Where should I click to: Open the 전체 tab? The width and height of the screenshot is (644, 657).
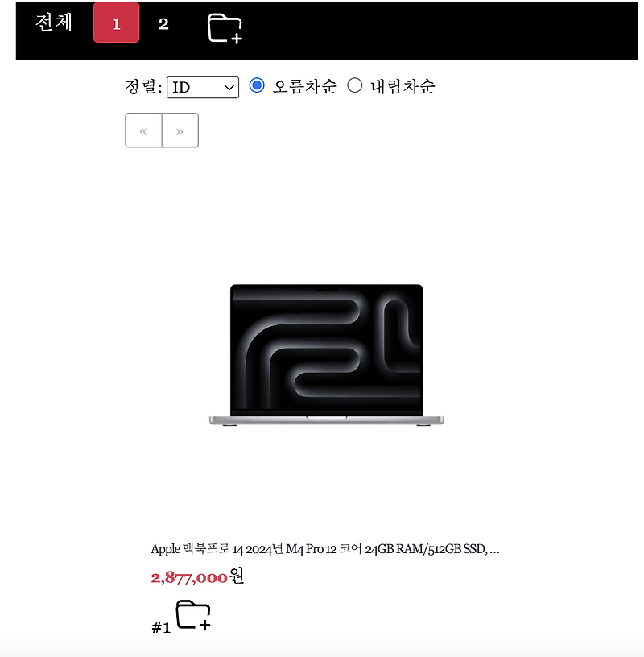point(54,23)
